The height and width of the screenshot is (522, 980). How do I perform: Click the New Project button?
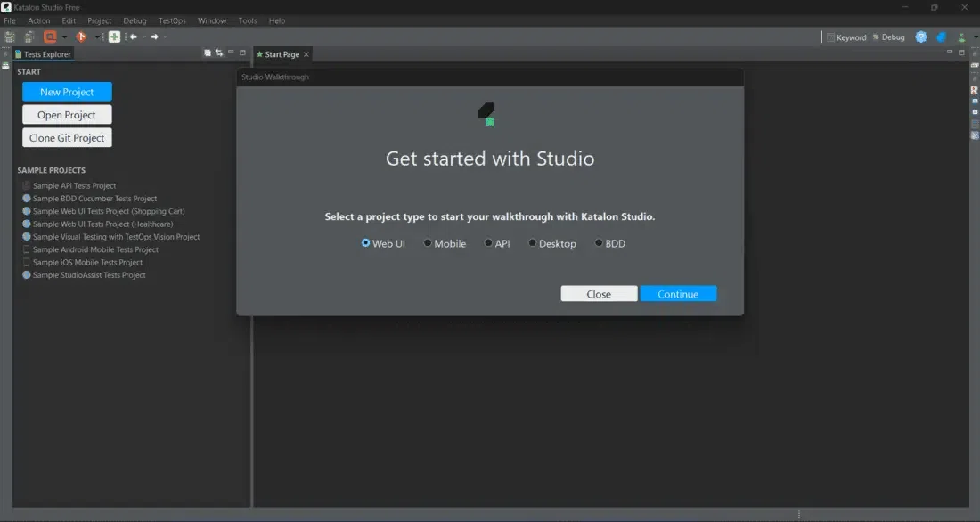(67, 92)
